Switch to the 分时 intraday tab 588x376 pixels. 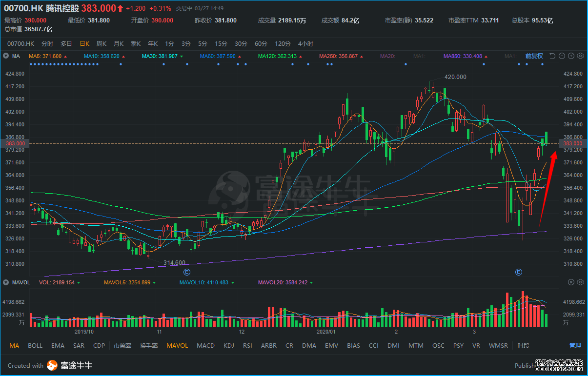click(x=47, y=43)
